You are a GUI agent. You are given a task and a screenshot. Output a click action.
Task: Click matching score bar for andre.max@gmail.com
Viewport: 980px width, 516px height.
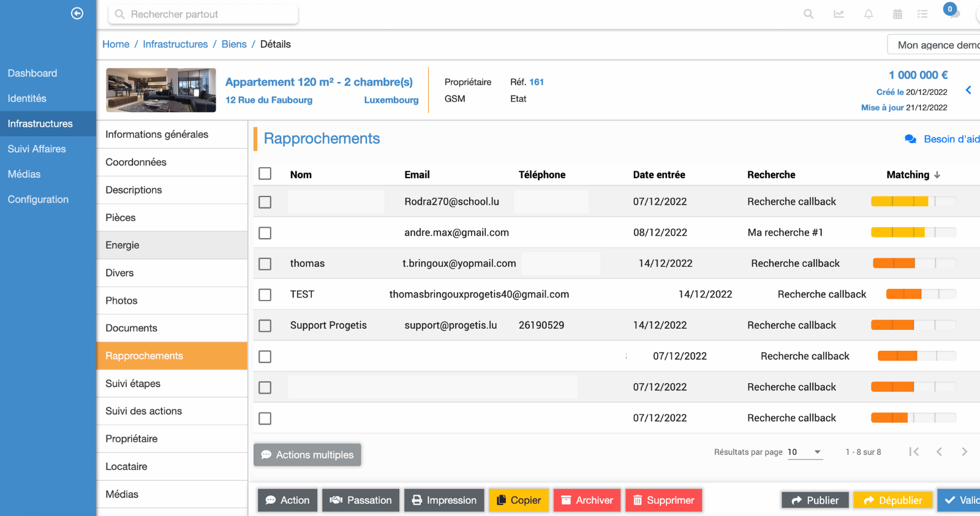coord(913,233)
